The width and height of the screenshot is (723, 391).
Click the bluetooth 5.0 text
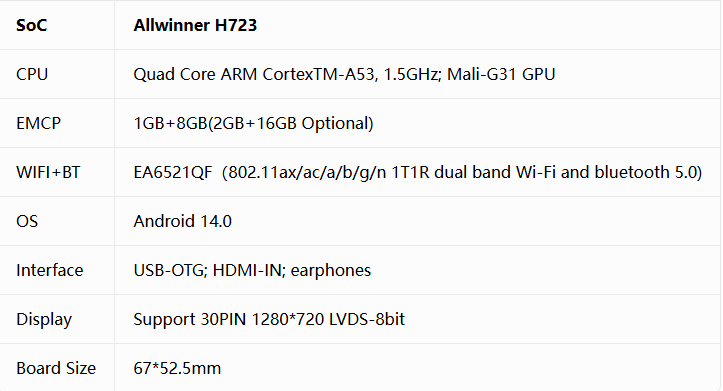(648, 172)
